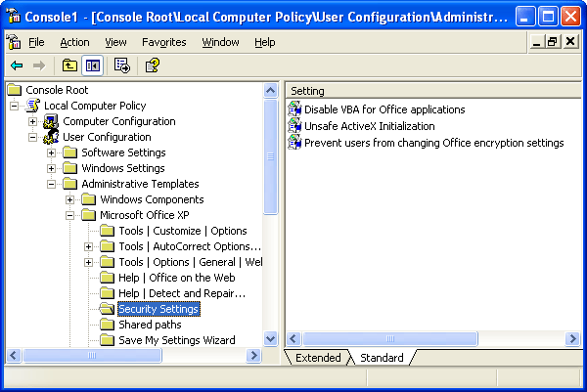Click the Help toolbar icon
Image resolution: width=587 pixels, height=392 pixels.
(x=152, y=65)
